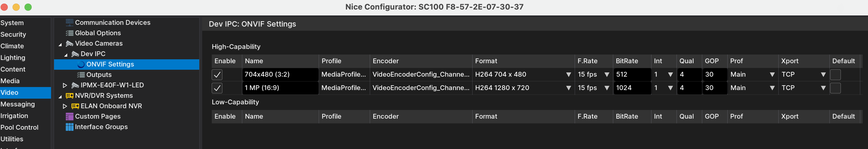868x149 pixels.
Task: Click the NVR/DVR Systems recorder icon
Action: [69, 96]
